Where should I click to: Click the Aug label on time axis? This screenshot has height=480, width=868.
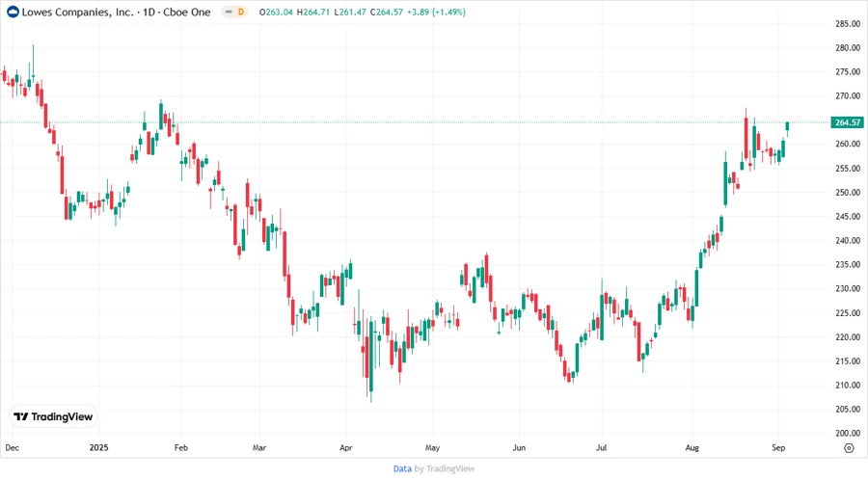click(692, 447)
